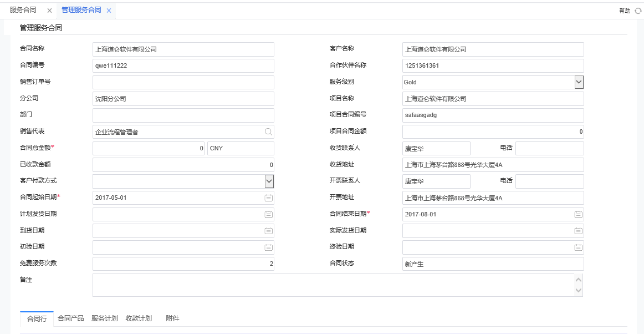Open the calendar picker for 到货日期
Image resolution: width=644 pixels, height=334 pixels.
tap(268, 231)
